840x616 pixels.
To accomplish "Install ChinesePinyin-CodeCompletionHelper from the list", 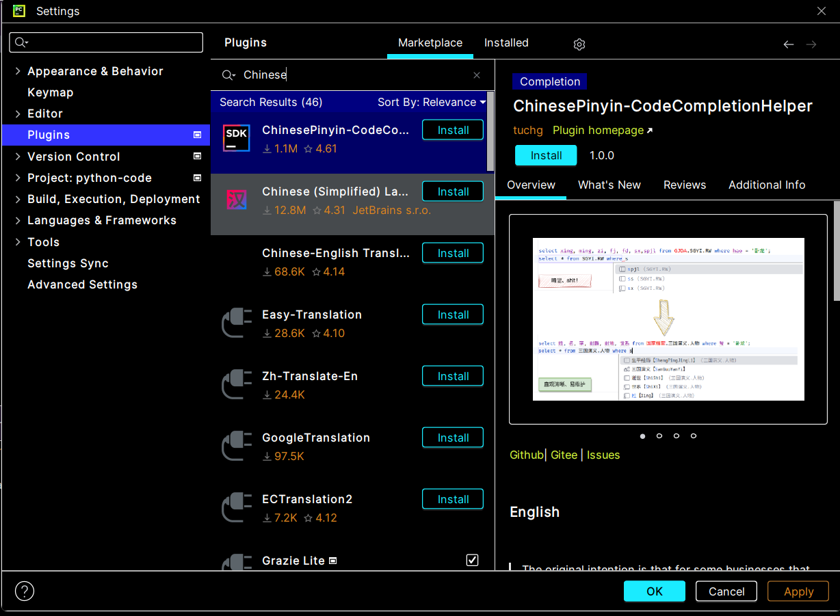I will click(x=453, y=130).
